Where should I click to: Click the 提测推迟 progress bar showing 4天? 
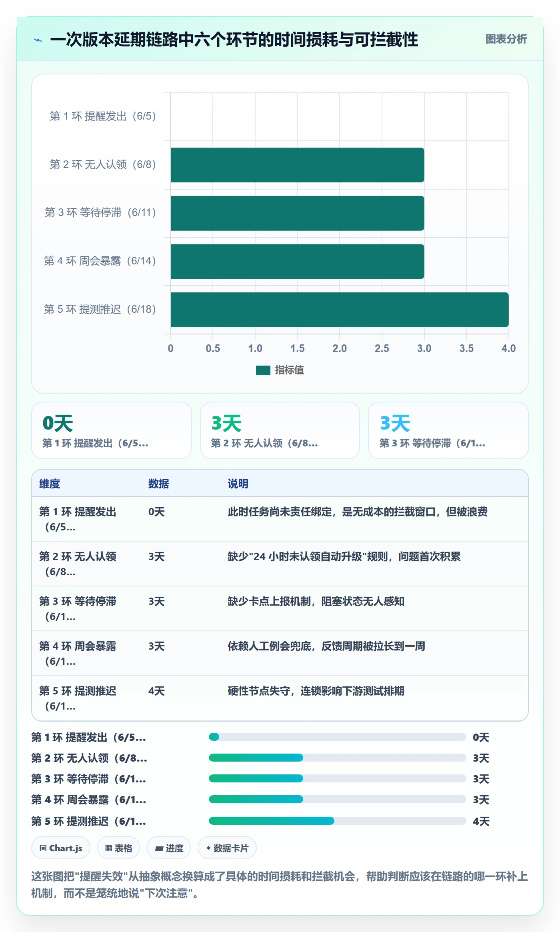[x=337, y=821]
